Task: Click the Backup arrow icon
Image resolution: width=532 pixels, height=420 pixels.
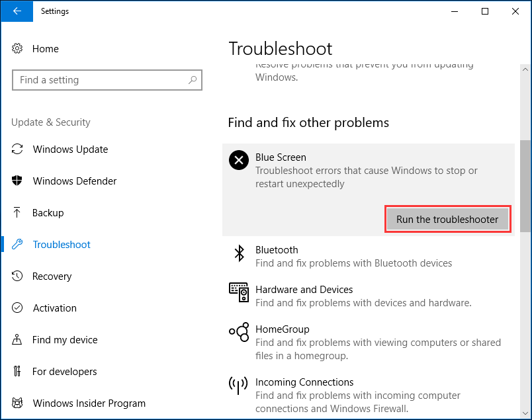Action: (17, 212)
